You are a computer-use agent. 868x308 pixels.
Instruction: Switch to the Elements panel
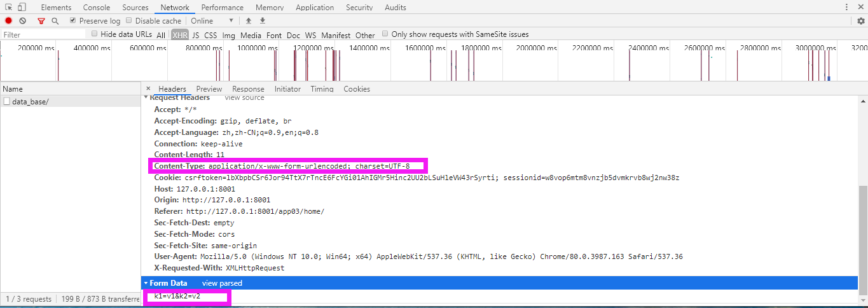(x=56, y=8)
